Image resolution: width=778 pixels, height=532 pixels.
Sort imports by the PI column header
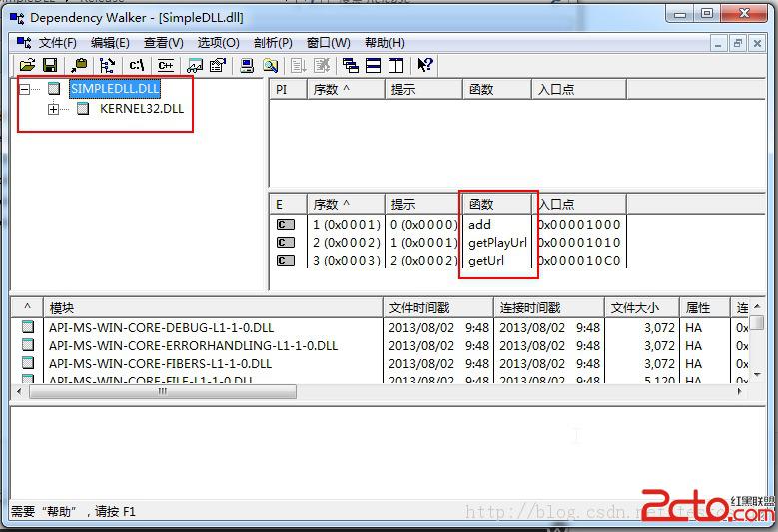[x=288, y=89]
